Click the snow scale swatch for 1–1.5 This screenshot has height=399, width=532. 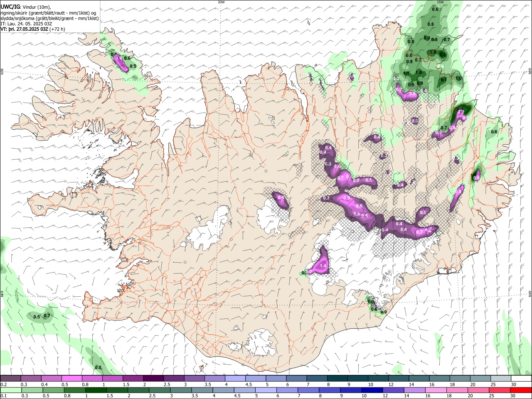click(112, 379)
